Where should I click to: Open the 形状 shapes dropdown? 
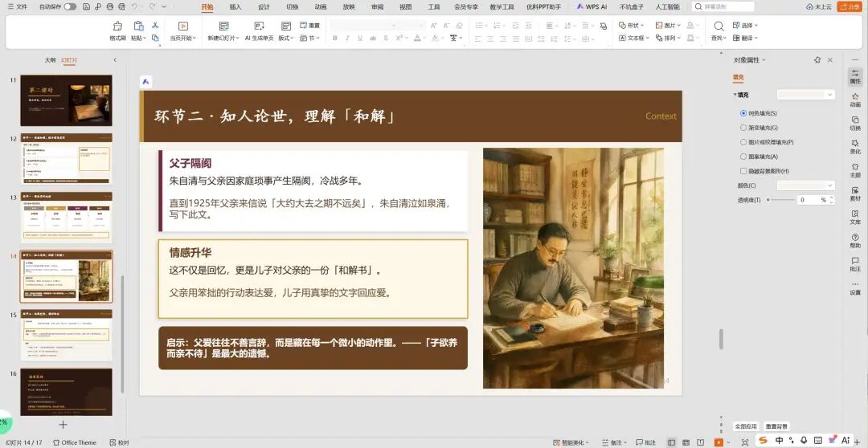pos(631,26)
